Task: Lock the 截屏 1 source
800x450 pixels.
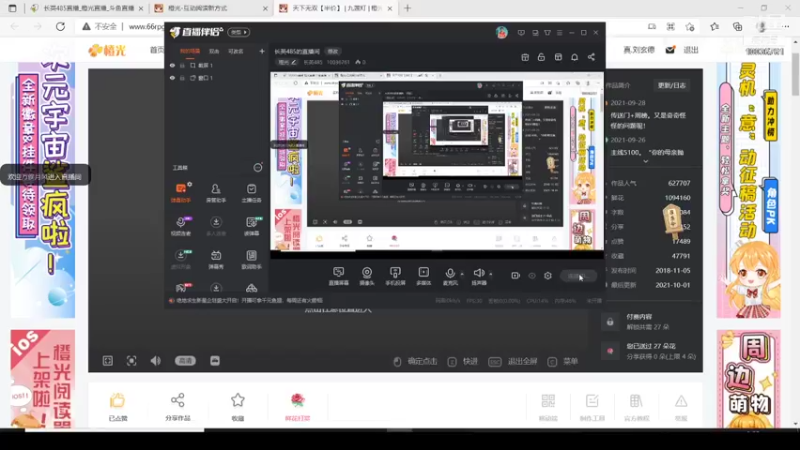Action: [182, 65]
